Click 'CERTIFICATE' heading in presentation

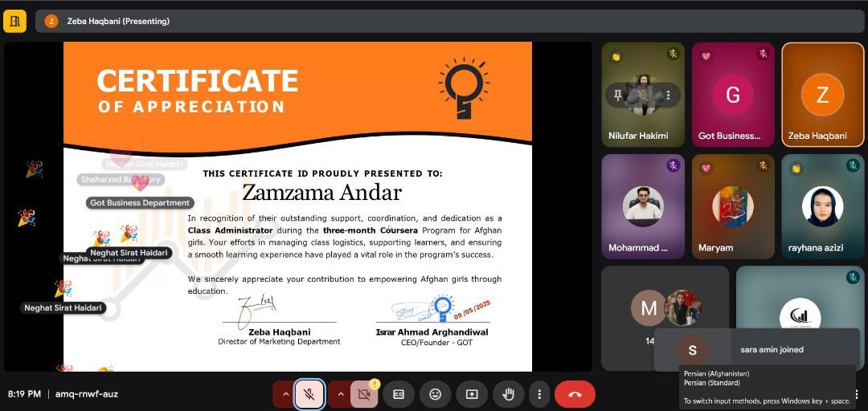198,80
